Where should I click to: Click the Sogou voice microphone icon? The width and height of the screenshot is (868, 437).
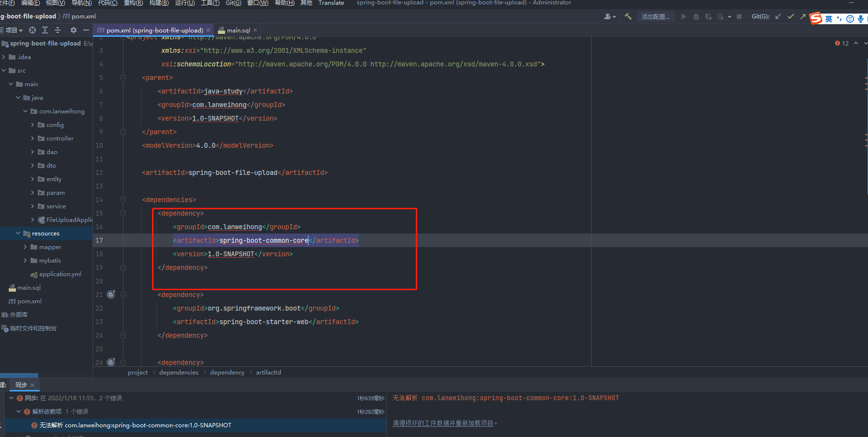tap(860, 19)
